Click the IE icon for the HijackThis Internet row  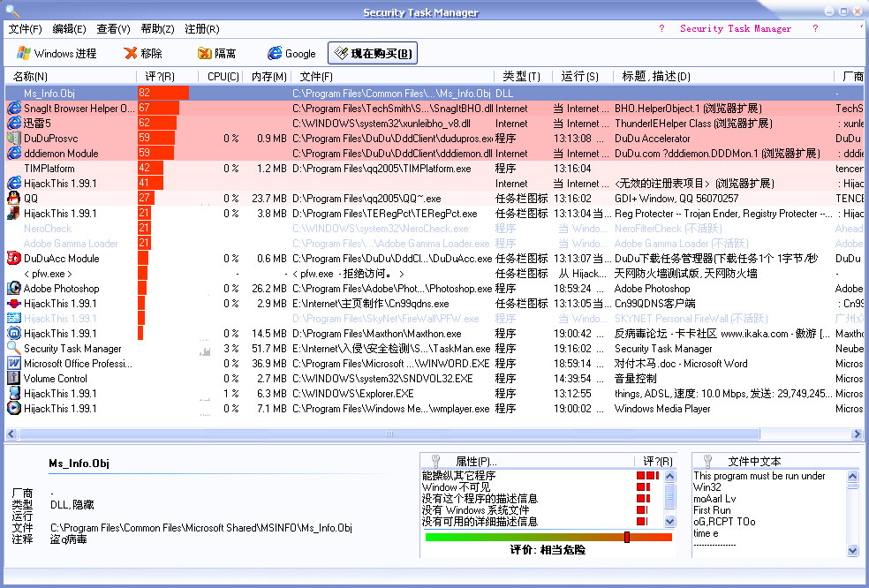(14, 183)
